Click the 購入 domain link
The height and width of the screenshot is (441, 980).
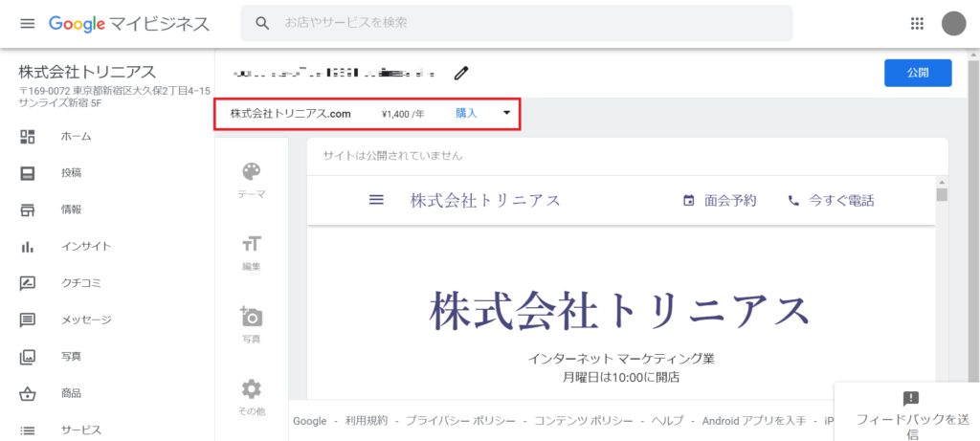tap(466, 114)
